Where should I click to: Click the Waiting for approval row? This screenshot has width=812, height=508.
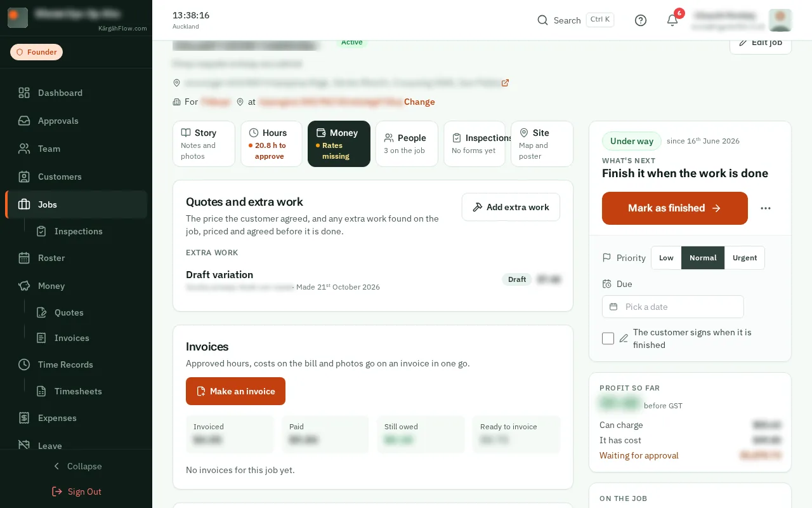click(x=690, y=455)
